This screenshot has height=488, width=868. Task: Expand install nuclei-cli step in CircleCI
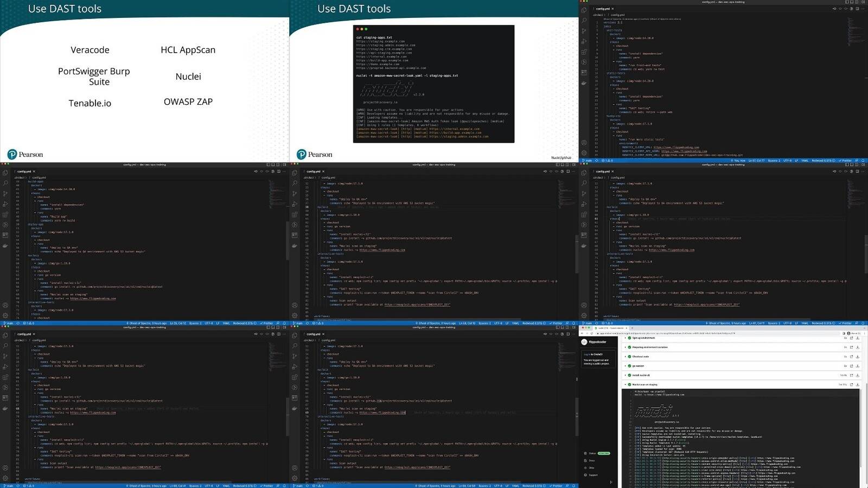coord(625,375)
